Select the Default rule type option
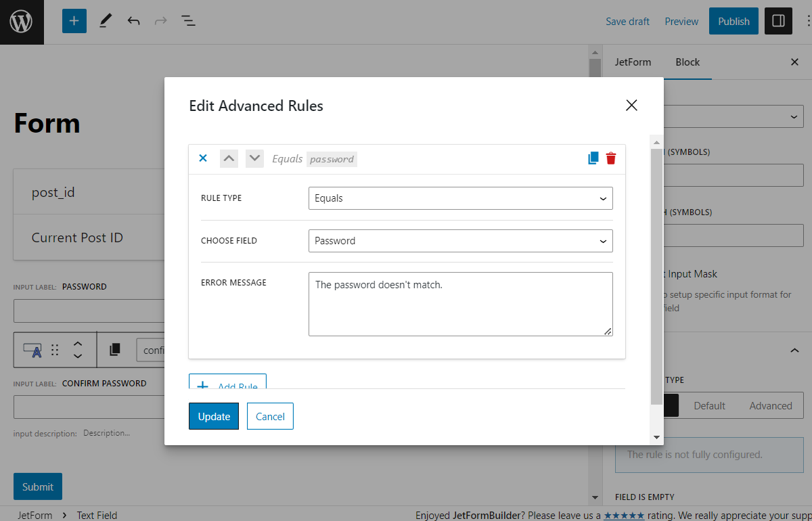The width and height of the screenshot is (812, 521). pos(709,405)
